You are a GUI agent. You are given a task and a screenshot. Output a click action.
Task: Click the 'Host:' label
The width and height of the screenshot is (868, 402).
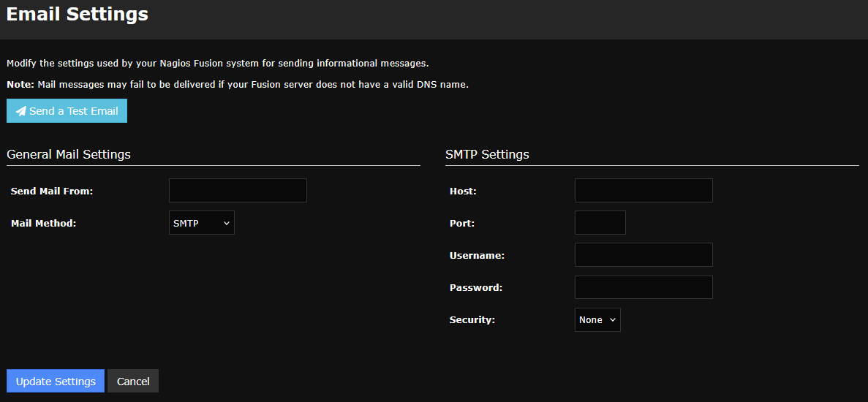[x=463, y=191]
